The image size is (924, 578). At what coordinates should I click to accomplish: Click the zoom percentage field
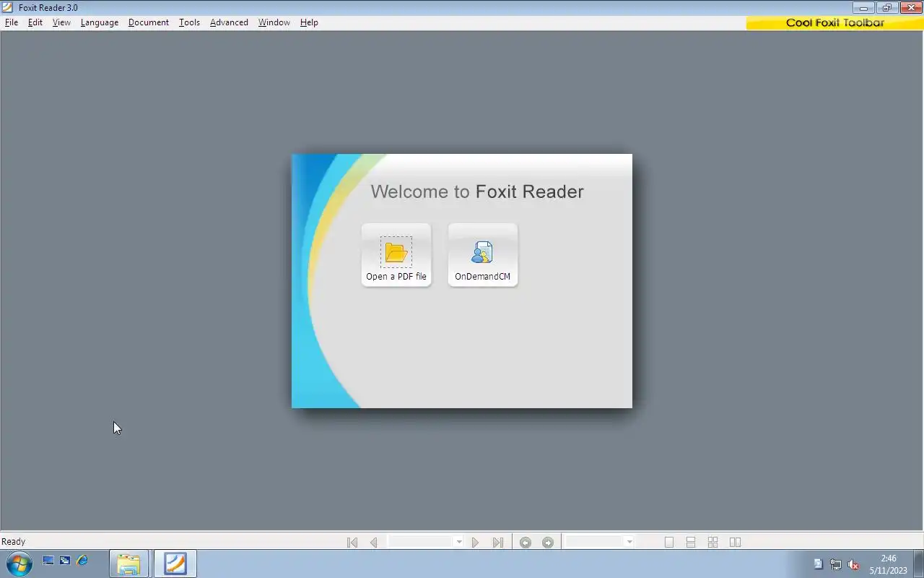594,542
